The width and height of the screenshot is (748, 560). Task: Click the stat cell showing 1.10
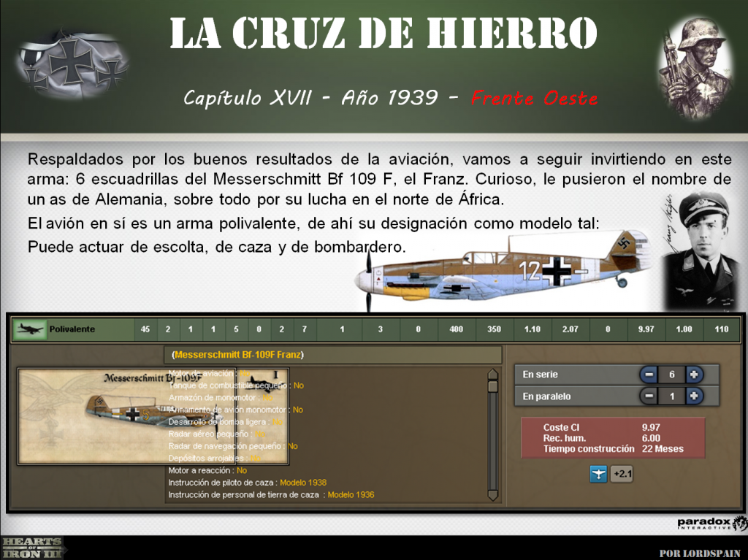coord(533,329)
